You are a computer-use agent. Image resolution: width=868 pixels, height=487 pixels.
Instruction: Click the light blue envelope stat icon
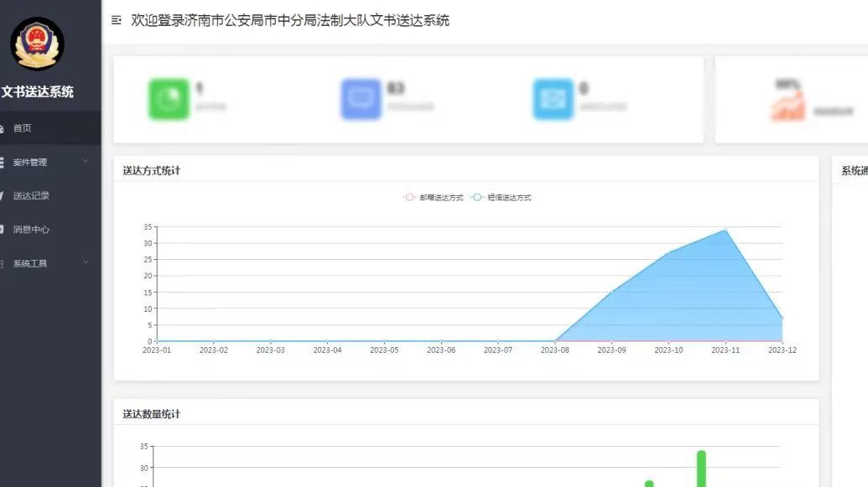553,99
